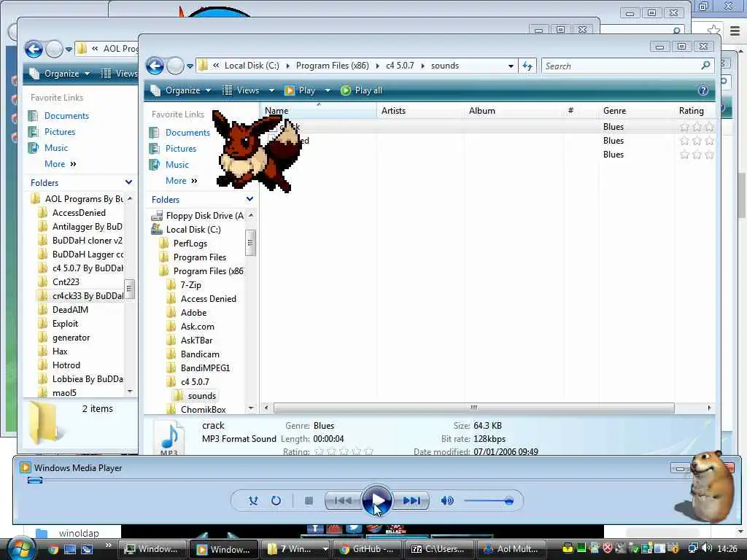This screenshot has width=747, height=560.
Task: Open Organize menu in sounds window
Action: click(180, 90)
